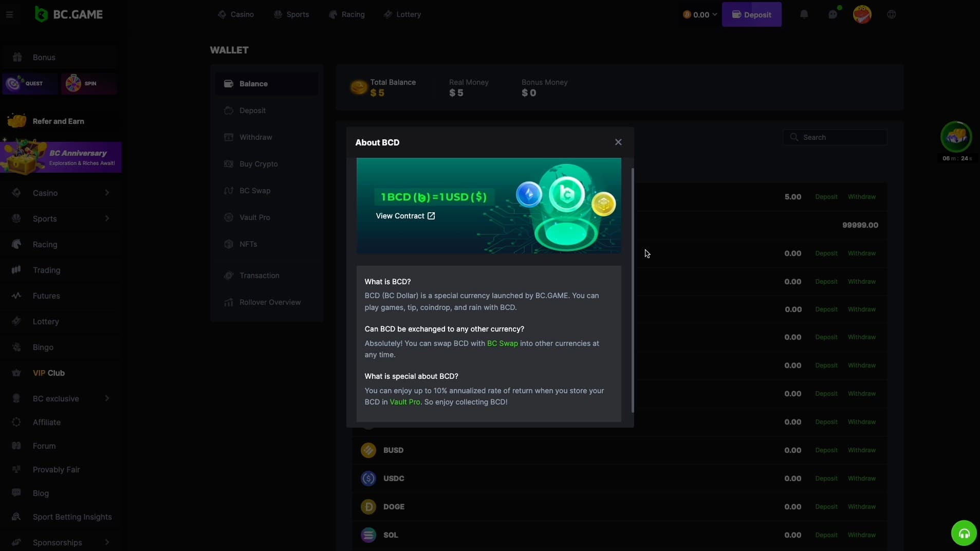Click the BC.GAME logo
The height and width of the screenshot is (551, 980).
point(69,14)
